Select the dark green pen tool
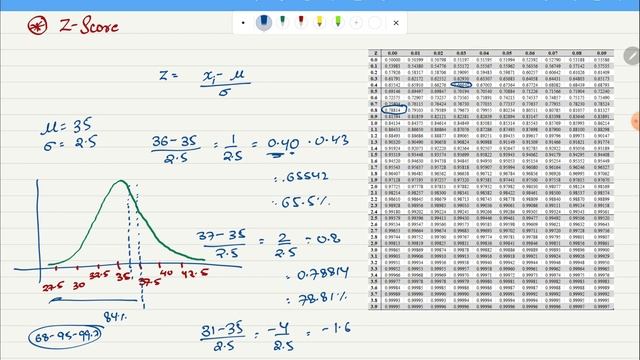640x360 pixels. (282, 22)
